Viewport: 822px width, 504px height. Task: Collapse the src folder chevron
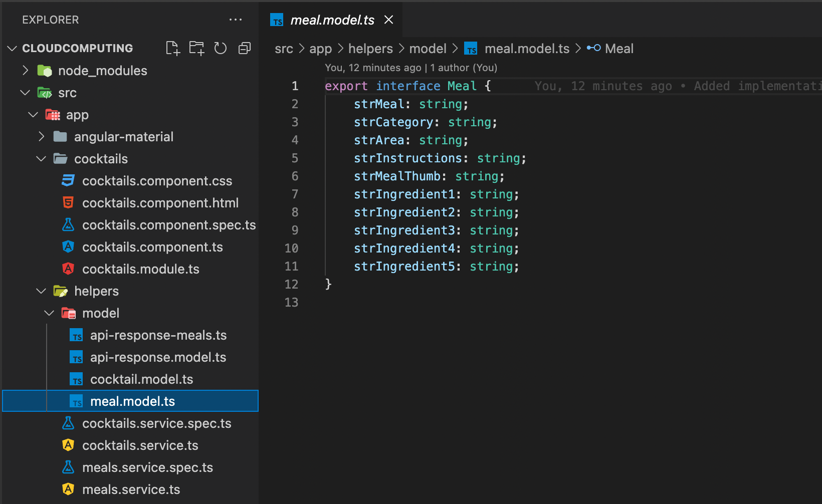point(26,92)
